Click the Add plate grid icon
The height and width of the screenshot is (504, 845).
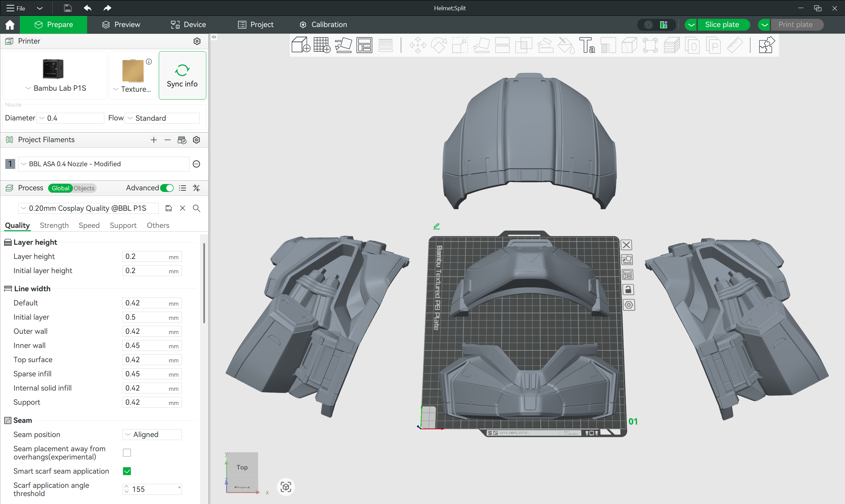click(322, 45)
